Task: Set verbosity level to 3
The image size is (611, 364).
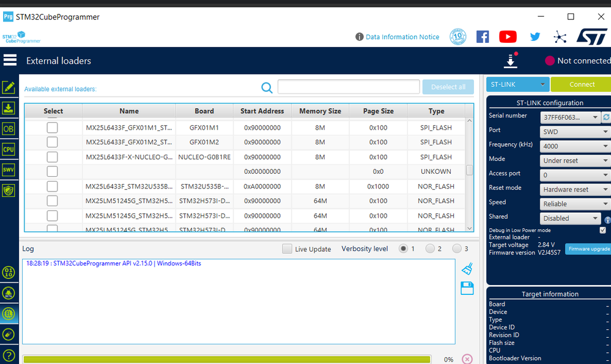Action: pos(456,248)
